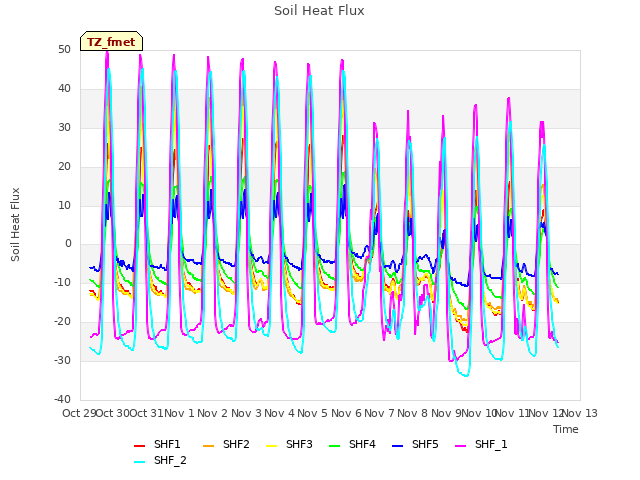Click the Nov 7 x-axis tick label
Screen dimensions: 640x480
[379, 413]
